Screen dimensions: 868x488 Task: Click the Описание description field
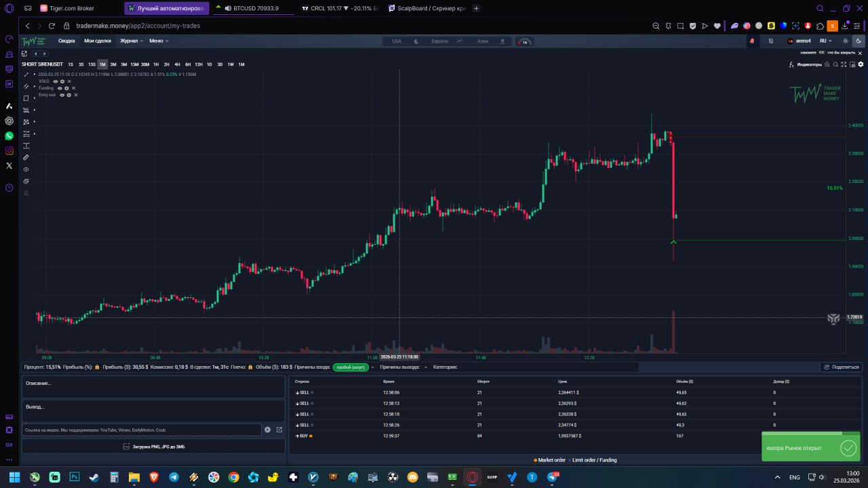pos(153,388)
